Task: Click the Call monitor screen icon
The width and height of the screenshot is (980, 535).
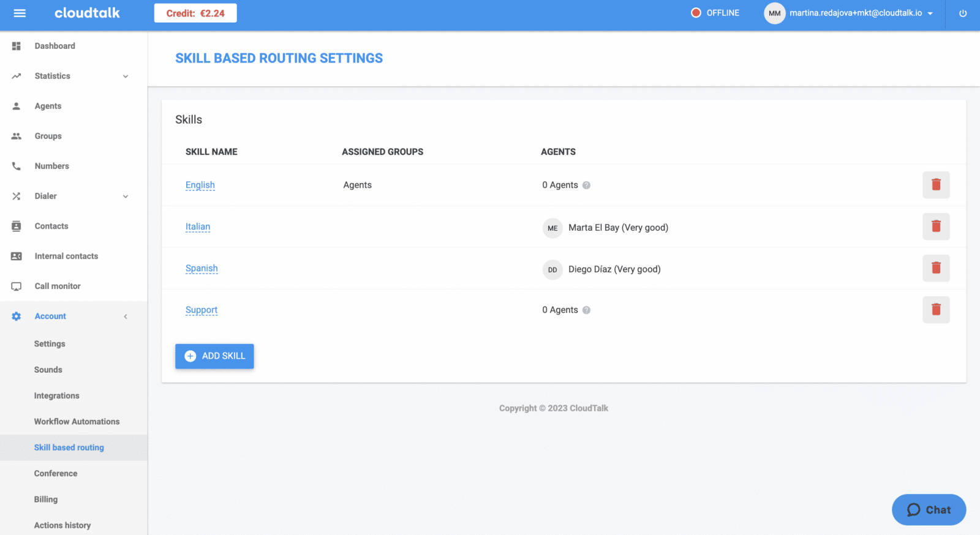Action: point(17,286)
